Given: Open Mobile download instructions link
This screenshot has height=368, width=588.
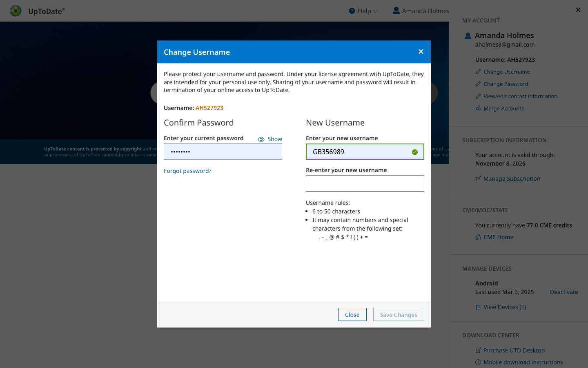Looking at the screenshot, I should (523, 362).
